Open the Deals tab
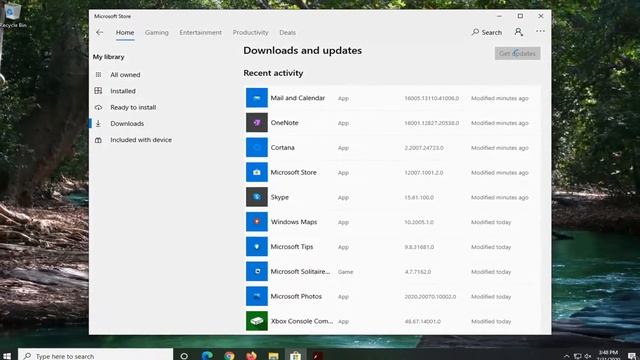The height and width of the screenshot is (360, 640). point(287,32)
